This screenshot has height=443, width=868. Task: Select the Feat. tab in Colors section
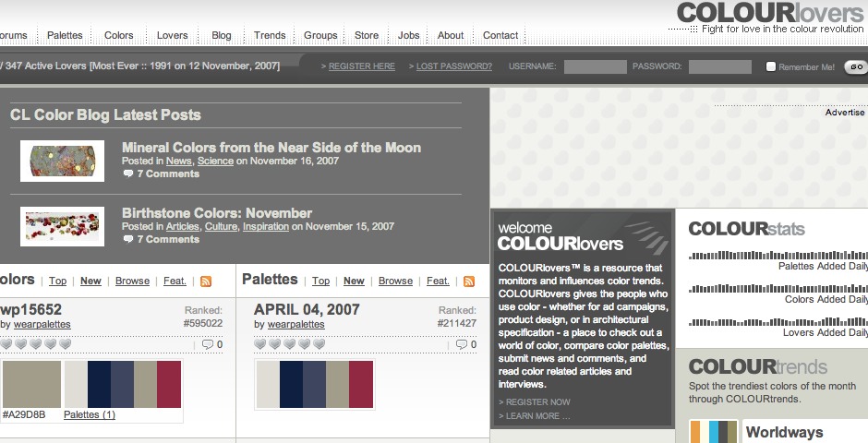click(175, 281)
